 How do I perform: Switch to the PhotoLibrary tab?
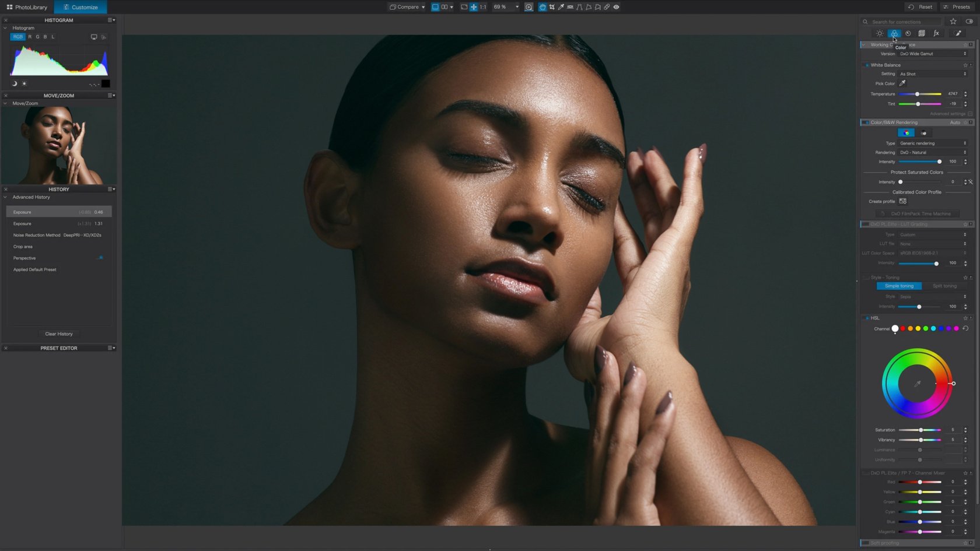[27, 7]
